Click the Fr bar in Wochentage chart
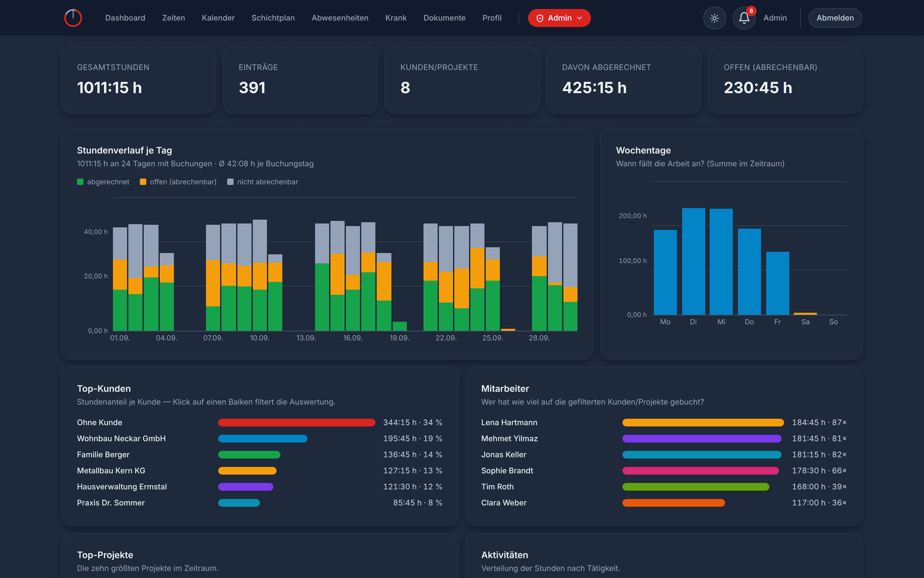 tap(777, 283)
